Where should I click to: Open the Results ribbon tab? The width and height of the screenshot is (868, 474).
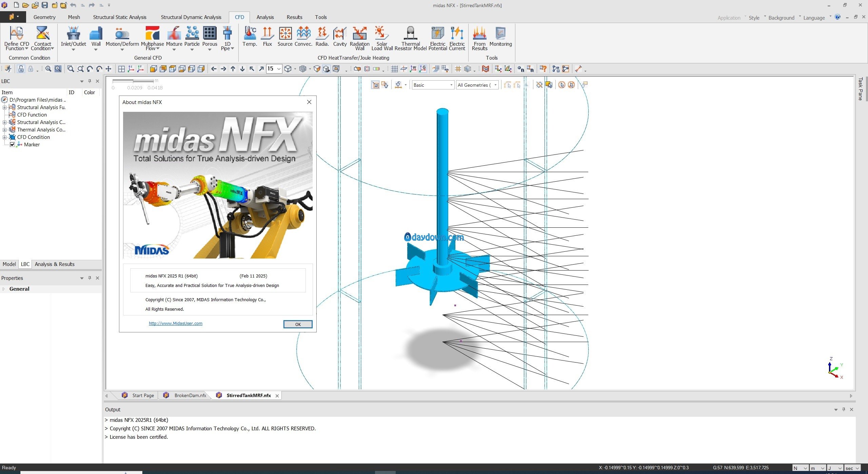[294, 17]
